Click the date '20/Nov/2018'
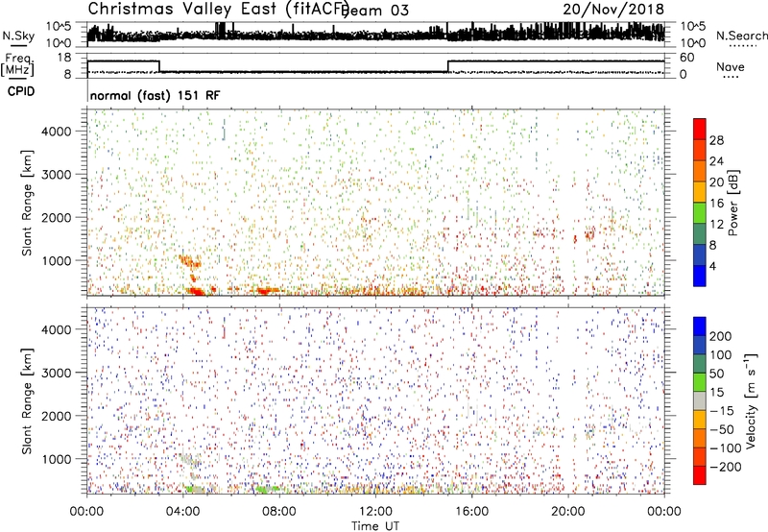This screenshot has width=768, height=532. click(613, 10)
